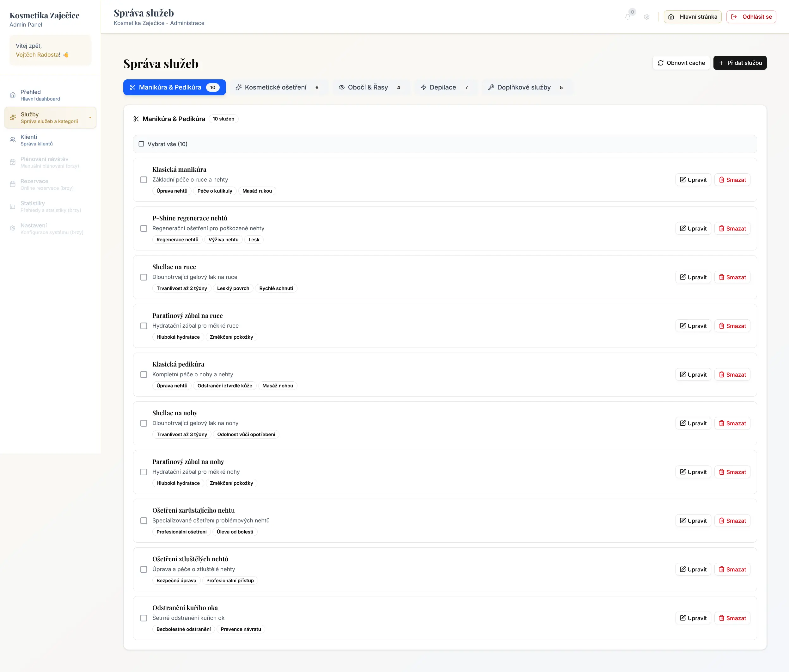Click plus icon on Přidat službu
This screenshot has height=672, width=789.
coord(721,63)
